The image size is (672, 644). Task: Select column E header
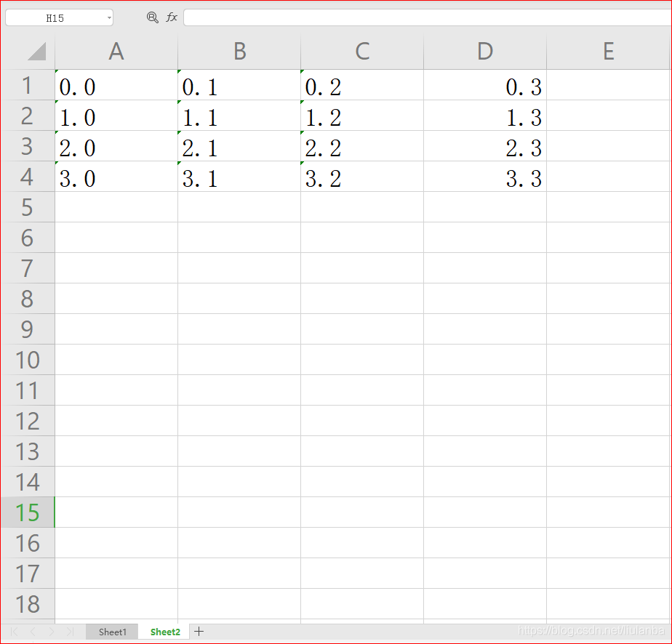pyautogui.click(x=609, y=52)
